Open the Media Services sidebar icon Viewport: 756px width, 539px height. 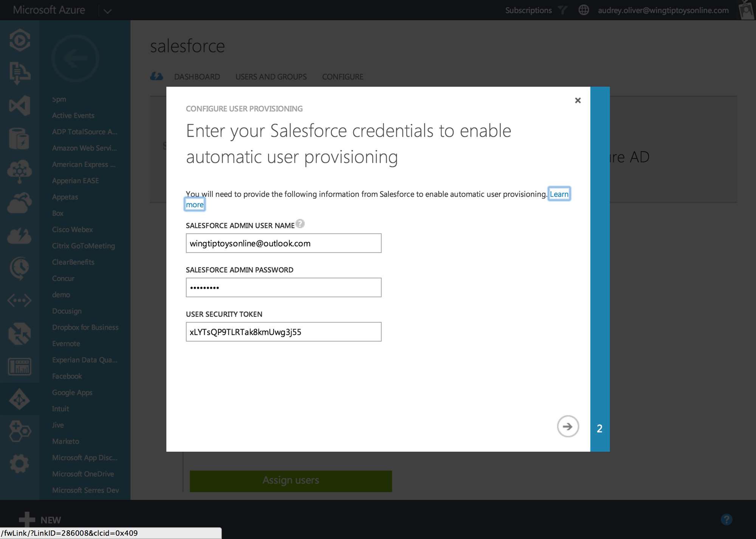click(x=20, y=40)
